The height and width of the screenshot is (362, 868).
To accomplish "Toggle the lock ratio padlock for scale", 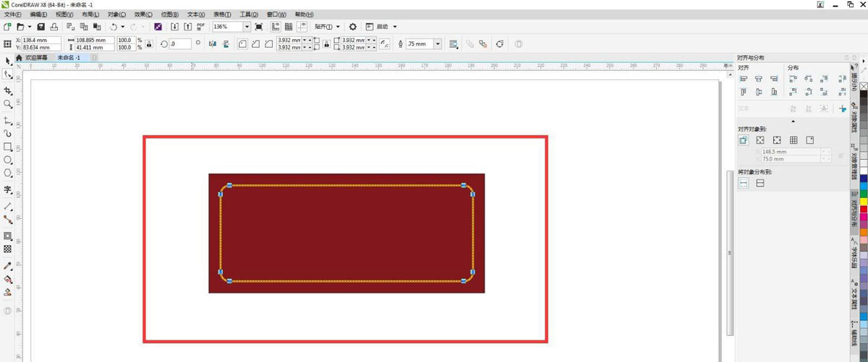I will click(x=149, y=44).
